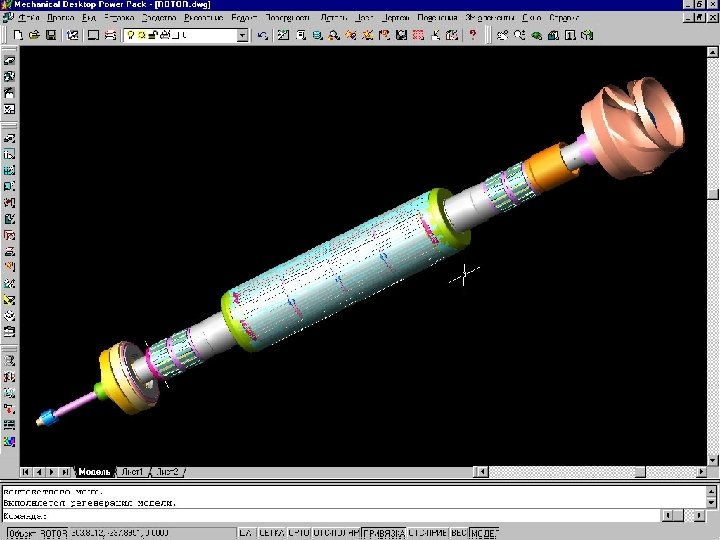Image resolution: width=720 pixels, height=540 pixels.
Task: Open the Справка menu
Action: coord(563,17)
